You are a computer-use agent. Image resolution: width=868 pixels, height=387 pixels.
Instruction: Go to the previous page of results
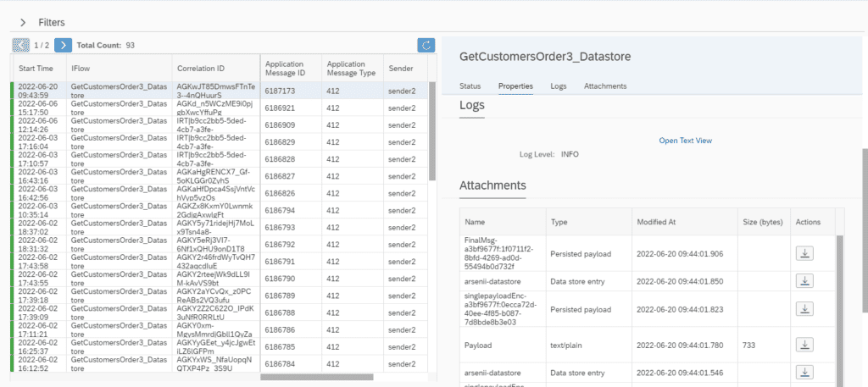click(x=20, y=46)
